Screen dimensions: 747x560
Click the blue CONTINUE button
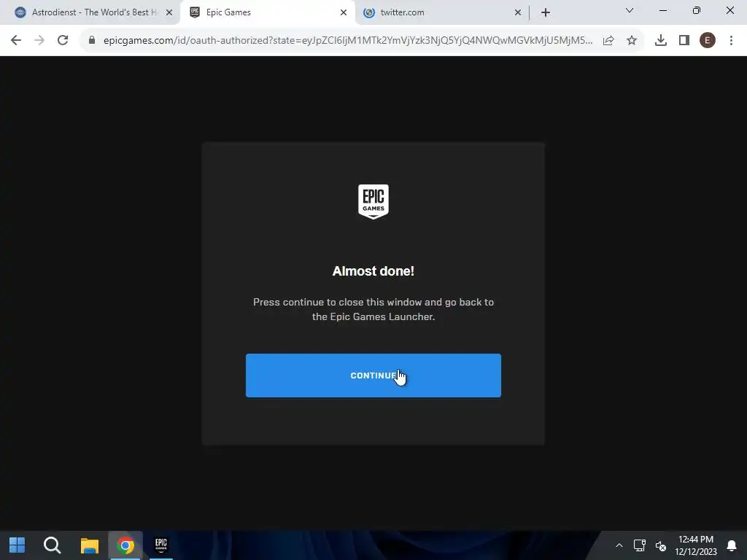(x=373, y=376)
